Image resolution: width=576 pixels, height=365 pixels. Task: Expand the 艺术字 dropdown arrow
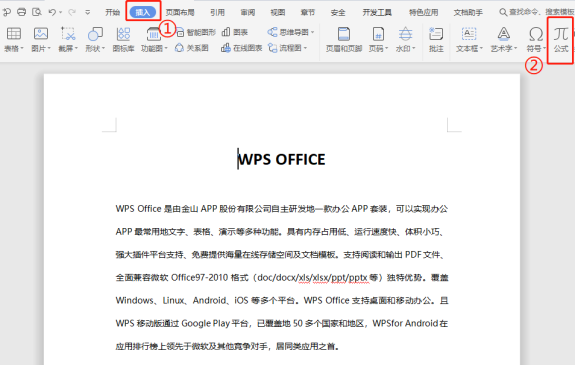coord(515,48)
